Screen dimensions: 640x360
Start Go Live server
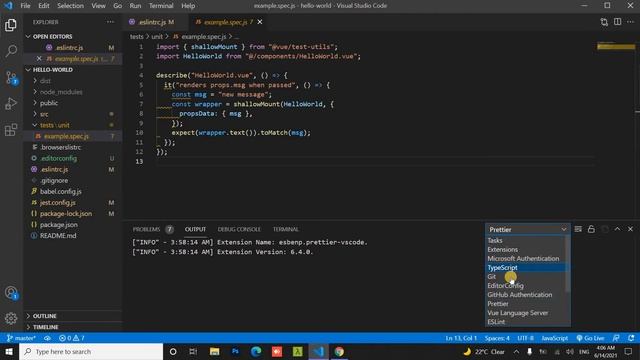pos(590,338)
